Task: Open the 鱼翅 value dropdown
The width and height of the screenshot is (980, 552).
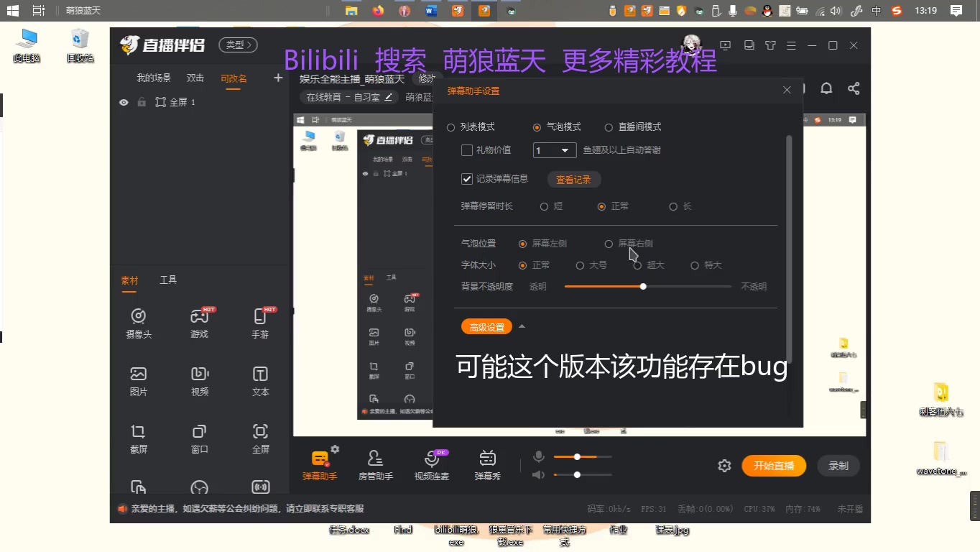Action: (x=555, y=150)
